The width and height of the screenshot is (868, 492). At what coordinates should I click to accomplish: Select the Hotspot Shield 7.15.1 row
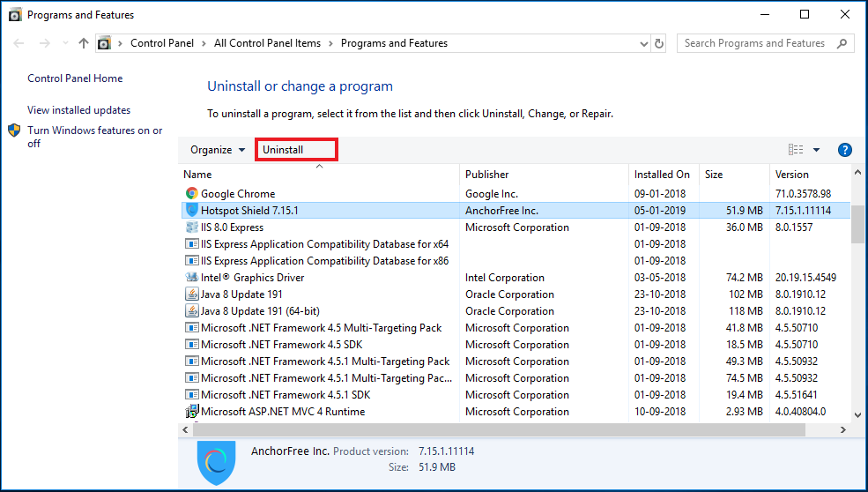pyautogui.click(x=516, y=210)
